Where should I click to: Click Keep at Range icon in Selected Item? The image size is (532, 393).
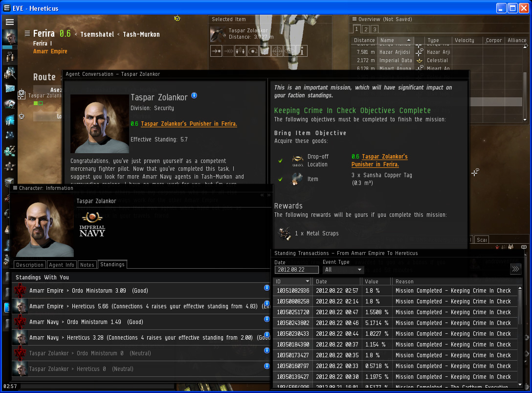tap(265, 51)
